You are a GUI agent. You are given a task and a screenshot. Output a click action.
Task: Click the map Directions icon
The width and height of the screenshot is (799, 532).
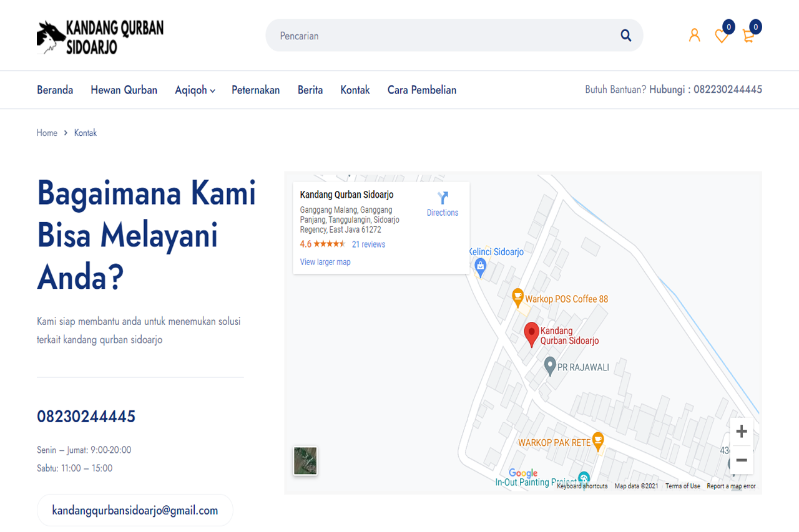443,199
